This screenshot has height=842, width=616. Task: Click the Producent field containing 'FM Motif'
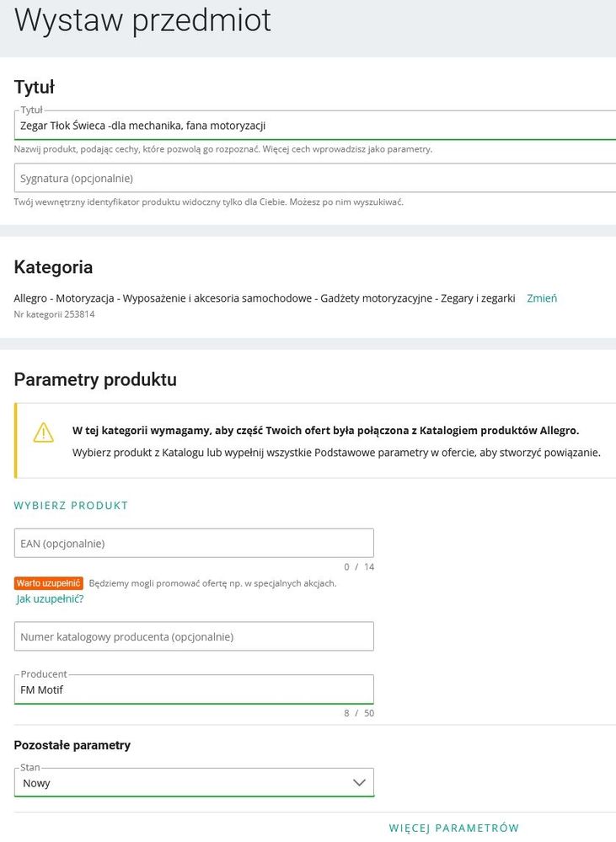194,690
